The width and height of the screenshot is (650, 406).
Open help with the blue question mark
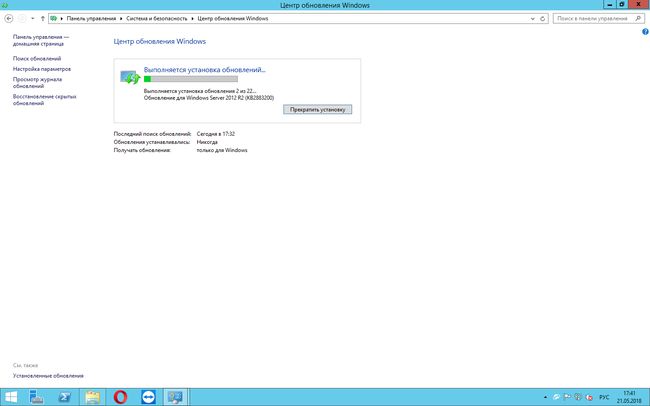tap(645, 32)
